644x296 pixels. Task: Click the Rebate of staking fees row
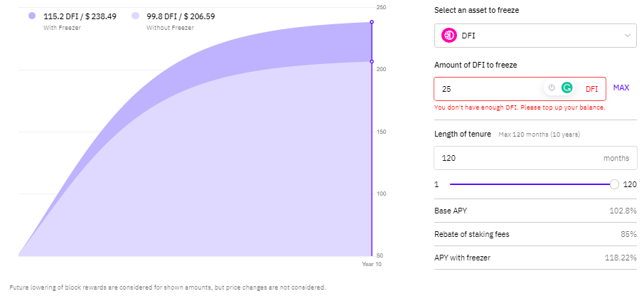click(x=535, y=234)
